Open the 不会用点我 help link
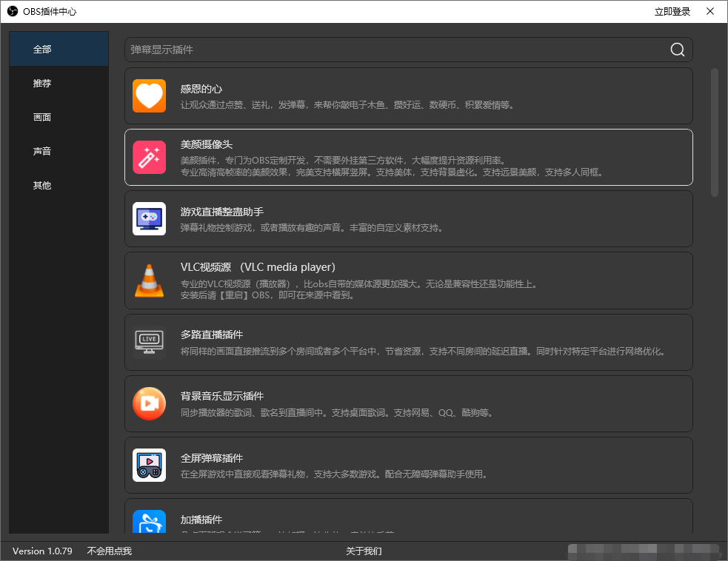This screenshot has width=728, height=561. (x=110, y=551)
